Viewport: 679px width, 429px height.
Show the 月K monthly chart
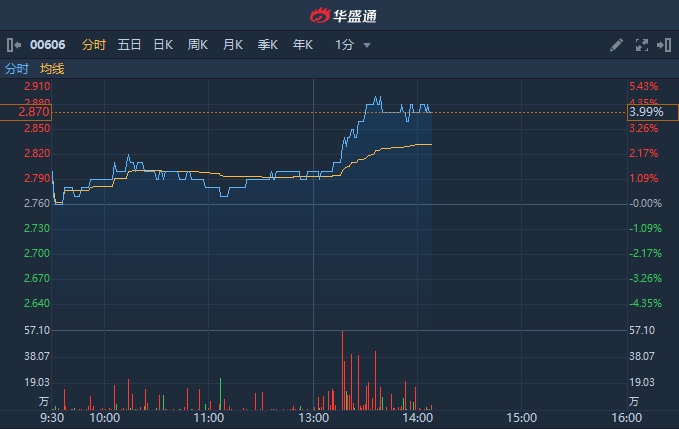click(233, 45)
